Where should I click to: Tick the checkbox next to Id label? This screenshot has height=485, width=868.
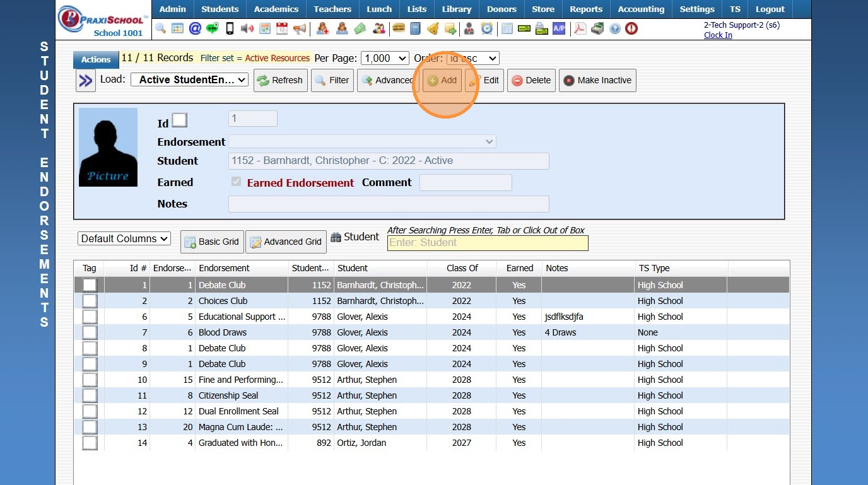pos(180,120)
